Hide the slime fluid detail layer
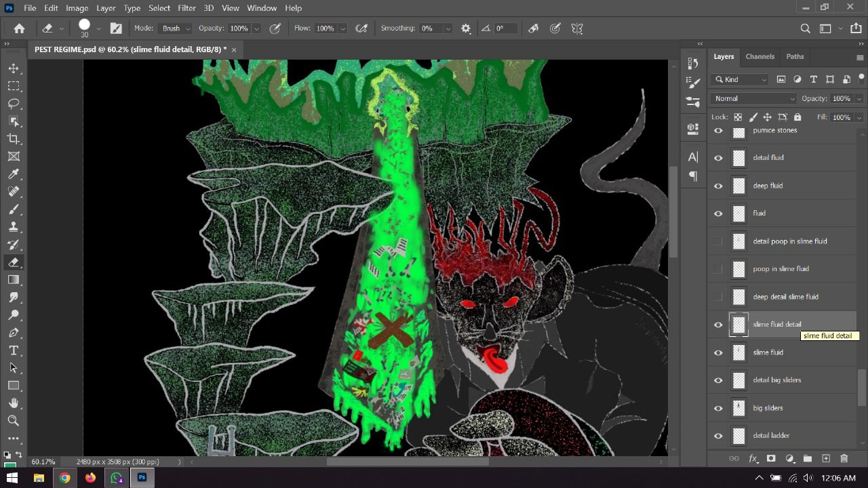This screenshot has width=868, height=488. click(718, 325)
